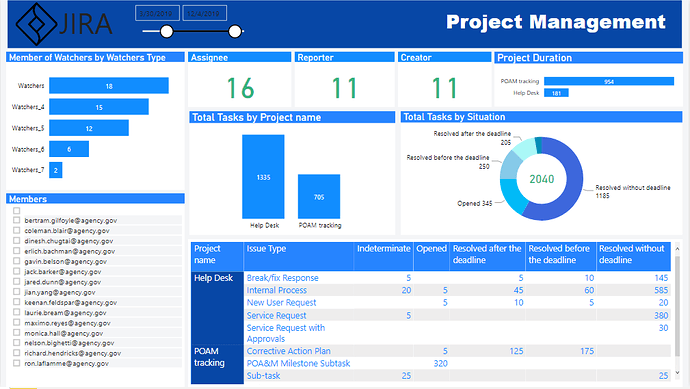The width and height of the screenshot is (690, 389).
Task: Click the table scrollbar up arrow
Action: [x=677, y=249]
